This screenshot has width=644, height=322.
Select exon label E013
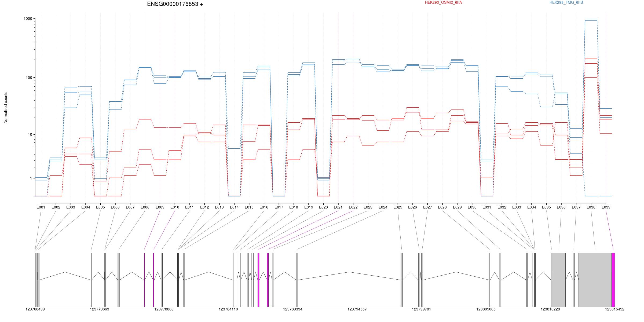tap(219, 207)
